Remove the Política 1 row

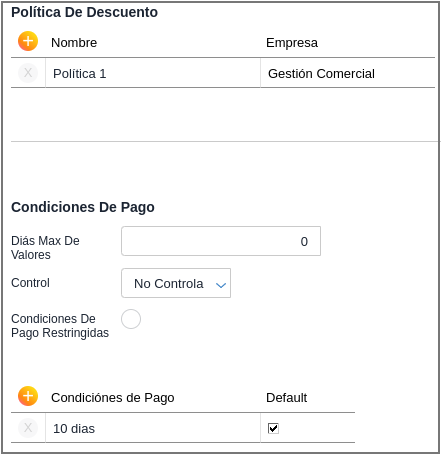pyautogui.click(x=28, y=73)
